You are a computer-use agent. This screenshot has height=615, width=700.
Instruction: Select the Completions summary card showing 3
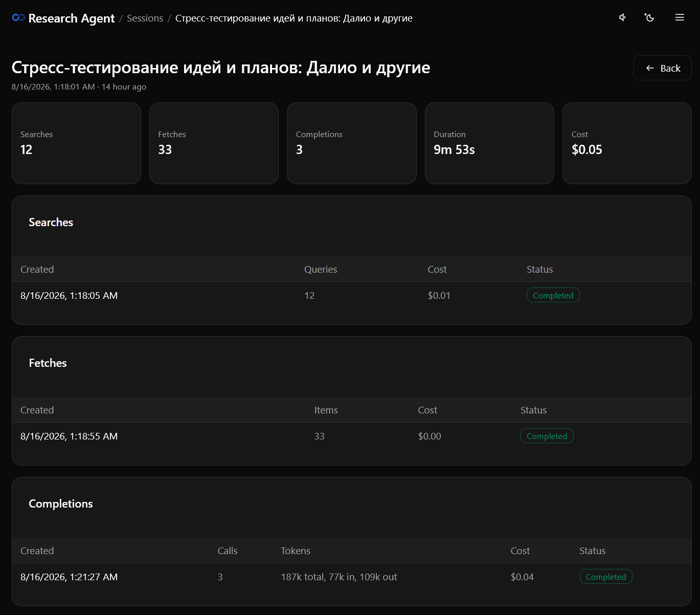[352, 143]
